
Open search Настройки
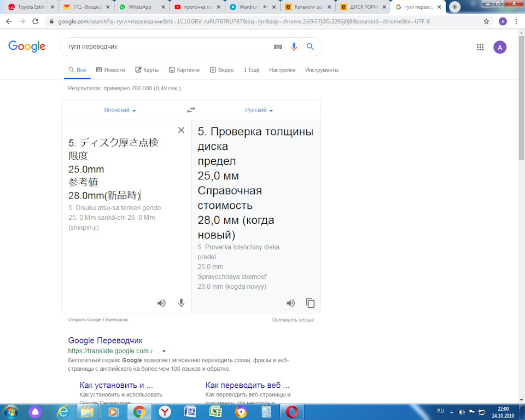tap(282, 69)
